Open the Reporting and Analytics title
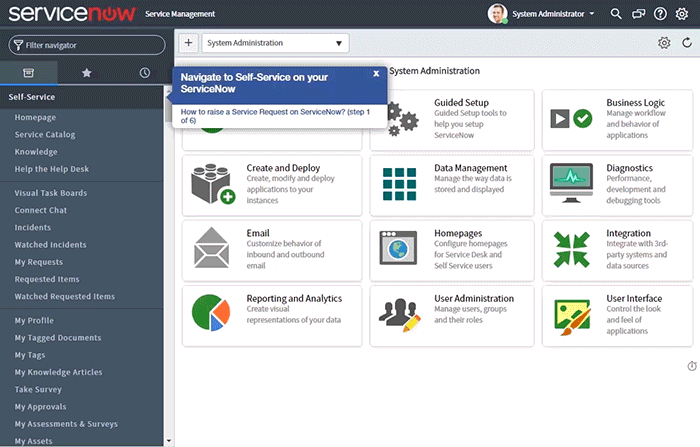 pos(294,298)
